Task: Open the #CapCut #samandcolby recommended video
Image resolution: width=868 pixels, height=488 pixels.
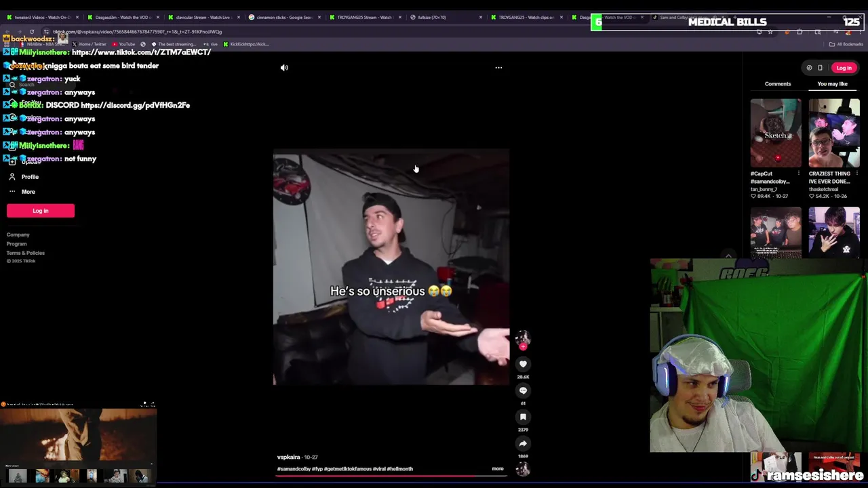Action: [x=775, y=133]
